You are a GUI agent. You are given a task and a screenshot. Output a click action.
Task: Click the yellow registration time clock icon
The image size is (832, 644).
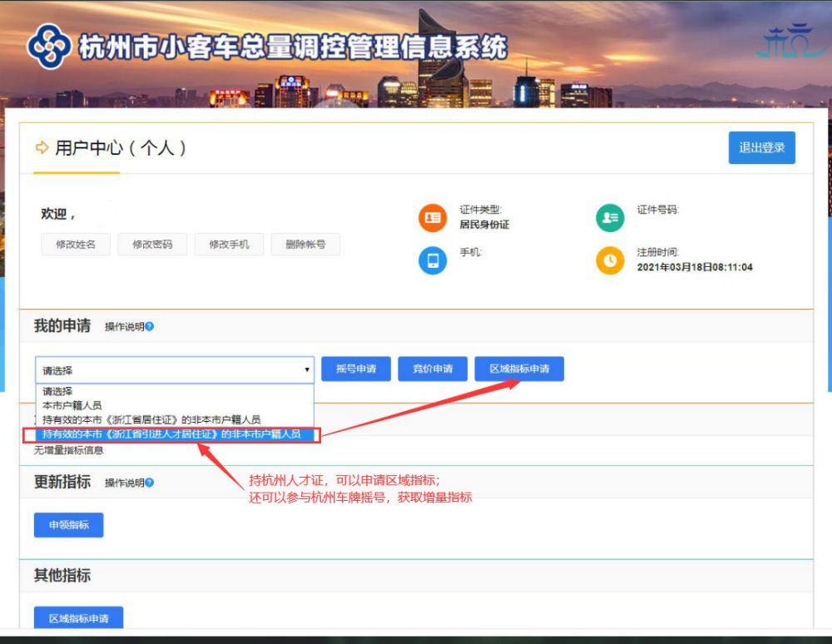pos(610,260)
